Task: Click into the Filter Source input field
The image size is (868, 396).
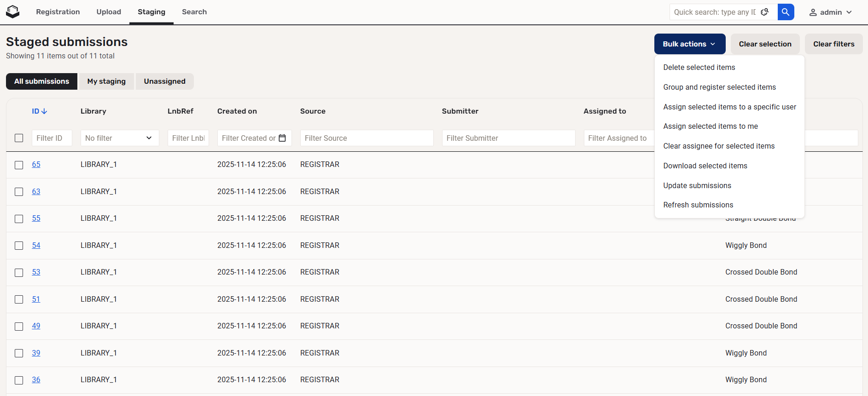Action: 367,138
